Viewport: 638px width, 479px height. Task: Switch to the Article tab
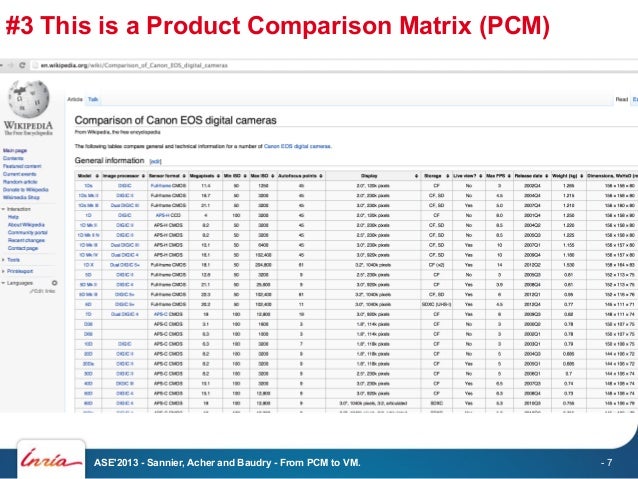(75, 99)
